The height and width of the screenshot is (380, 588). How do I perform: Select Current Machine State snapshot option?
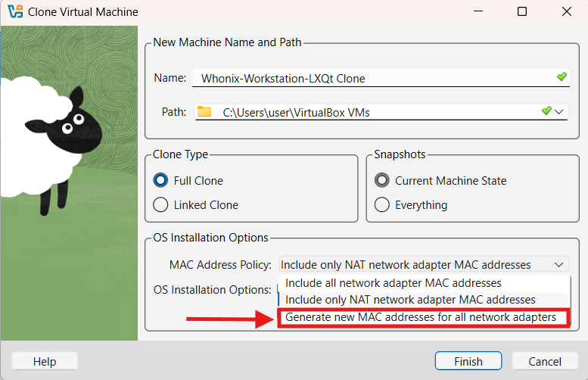click(382, 181)
